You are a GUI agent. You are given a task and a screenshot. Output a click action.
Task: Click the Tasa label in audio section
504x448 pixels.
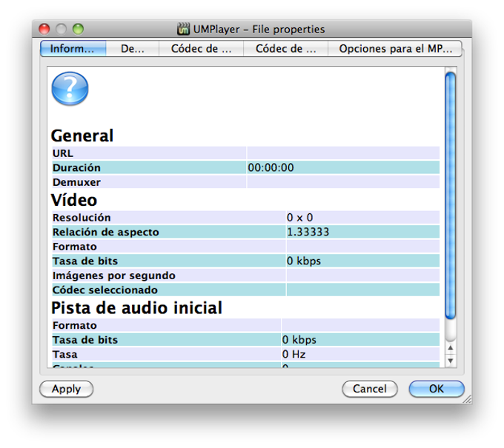tap(65, 354)
